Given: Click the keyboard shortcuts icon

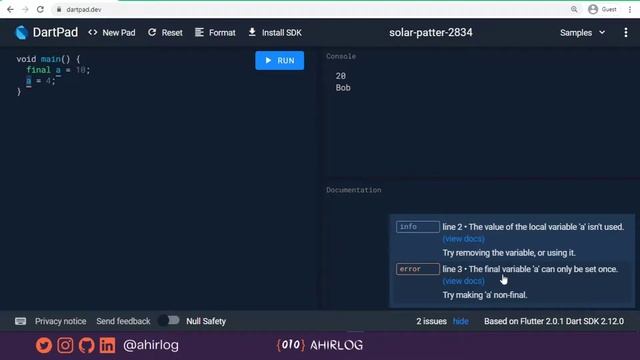Looking at the screenshot, I should click(x=20, y=321).
